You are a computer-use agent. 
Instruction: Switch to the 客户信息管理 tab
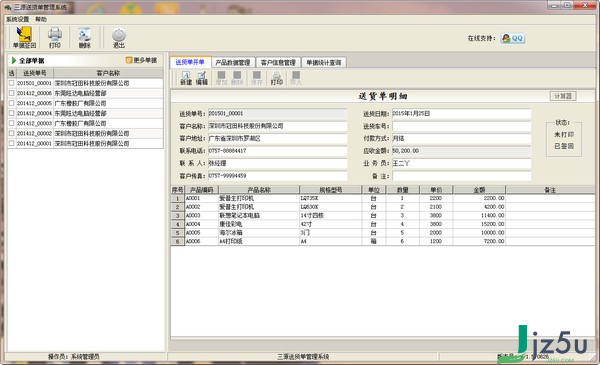[278, 62]
